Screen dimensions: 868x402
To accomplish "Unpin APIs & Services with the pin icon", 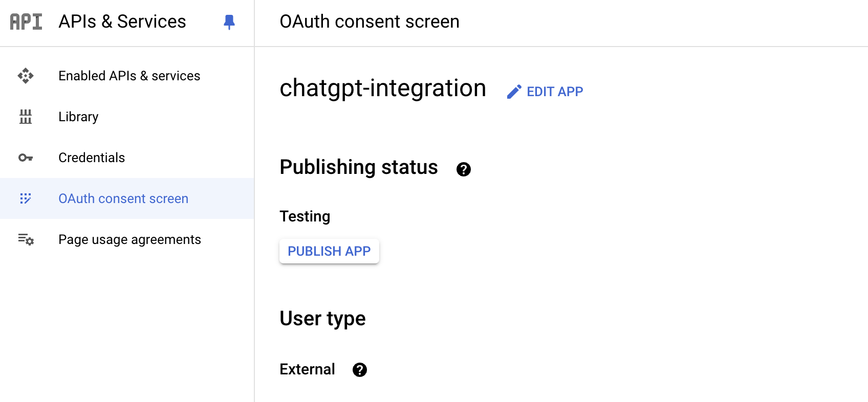I will coord(229,22).
